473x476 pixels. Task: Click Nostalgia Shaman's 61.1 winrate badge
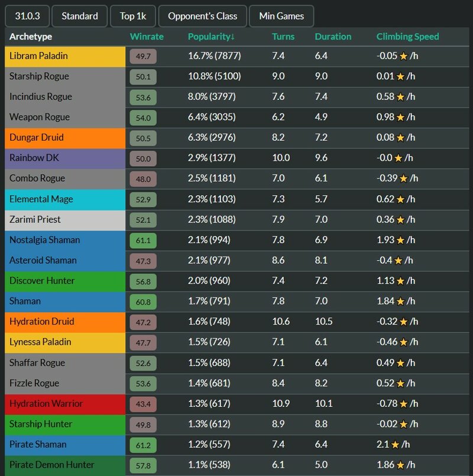[143, 241]
